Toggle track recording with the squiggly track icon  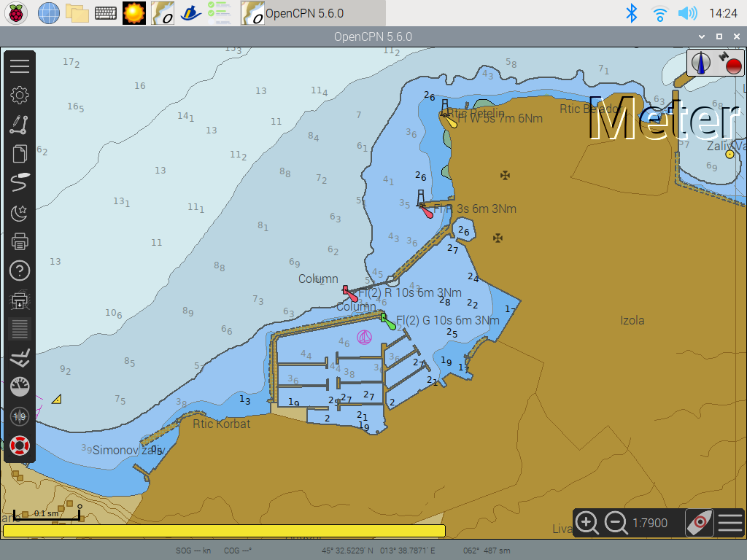20,183
